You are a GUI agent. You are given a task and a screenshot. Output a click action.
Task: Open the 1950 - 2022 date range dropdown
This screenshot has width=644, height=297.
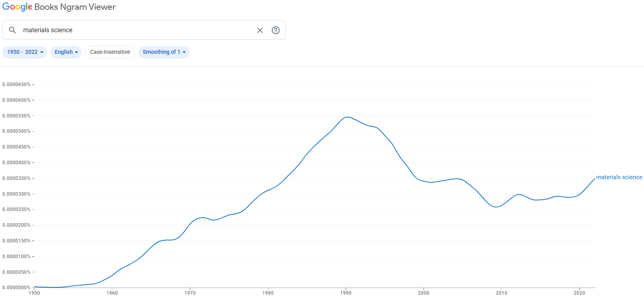pyautogui.click(x=25, y=52)
